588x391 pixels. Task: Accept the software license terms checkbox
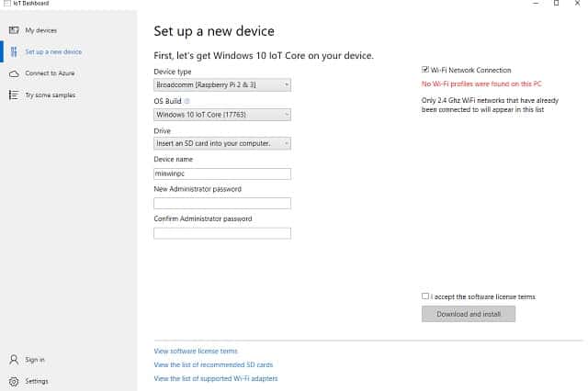point(424,296)
